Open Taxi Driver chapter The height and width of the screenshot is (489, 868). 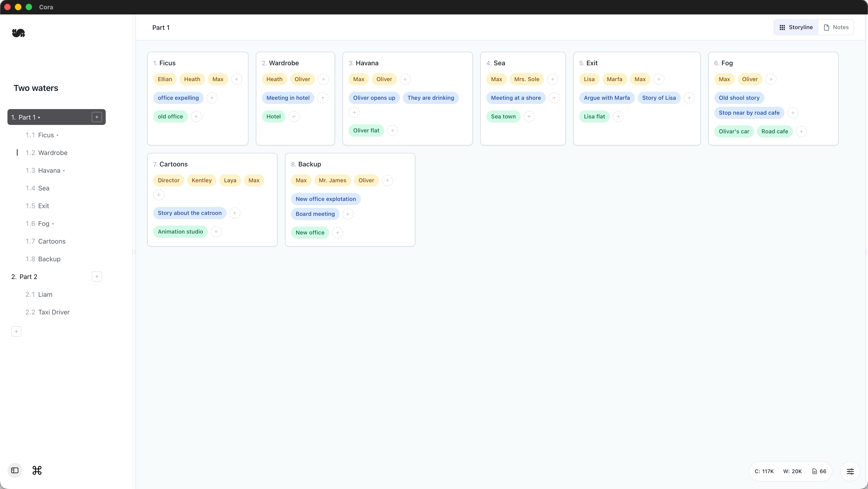tap(54, 312)
